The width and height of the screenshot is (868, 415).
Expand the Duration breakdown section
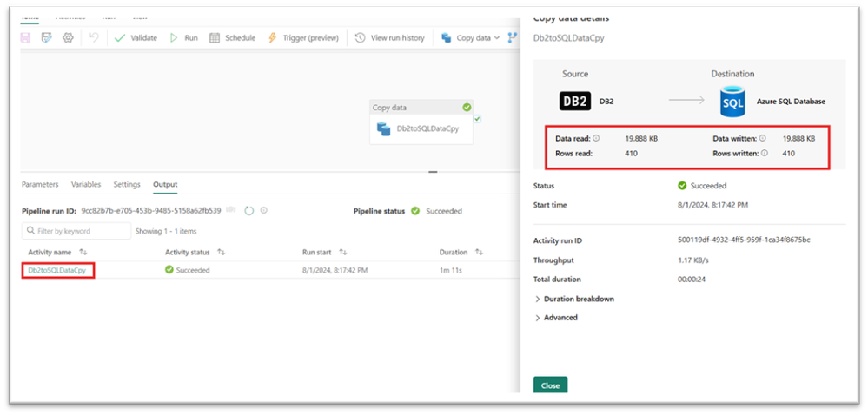click(574, 299)
